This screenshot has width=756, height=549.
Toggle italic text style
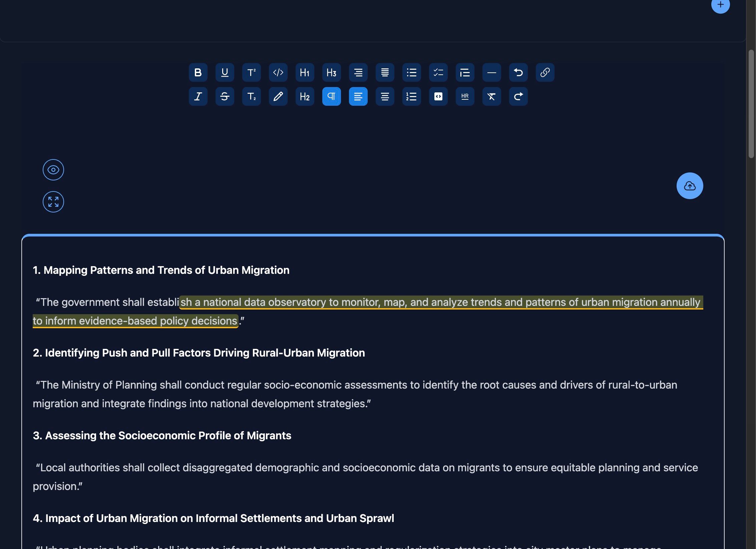(x=198, y=96)
